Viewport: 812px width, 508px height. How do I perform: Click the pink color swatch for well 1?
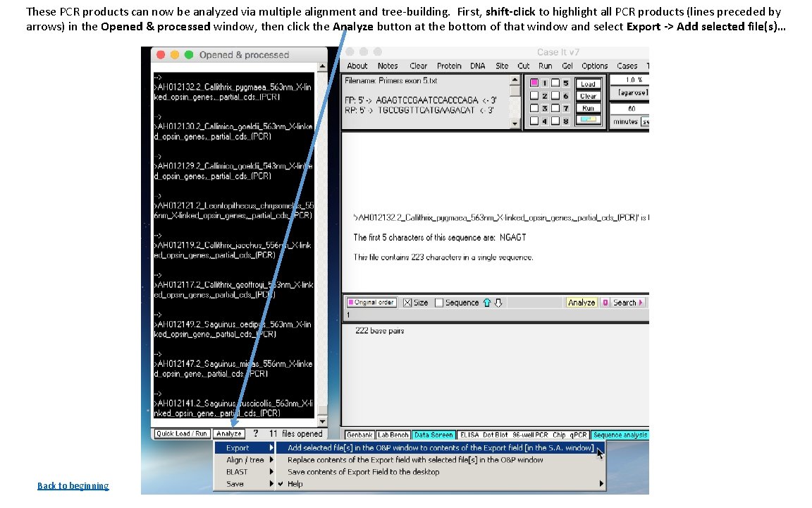(x=534, y=82)
